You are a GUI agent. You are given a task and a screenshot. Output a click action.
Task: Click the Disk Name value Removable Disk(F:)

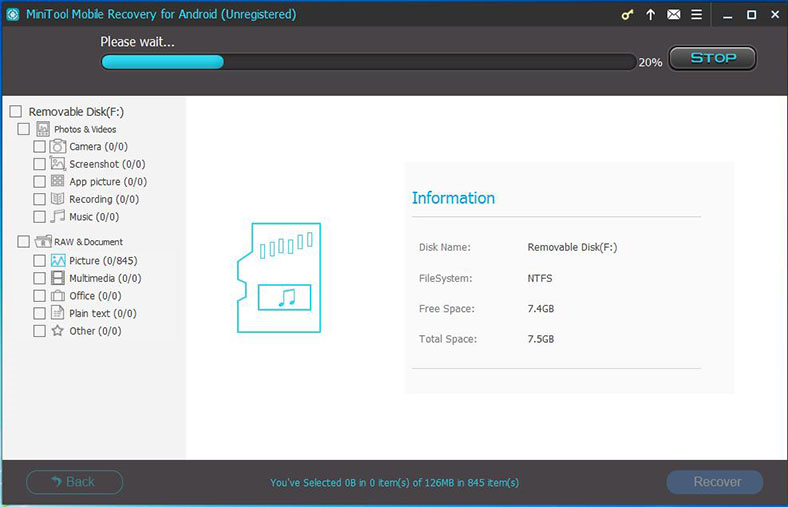click(x=572, y=247)
